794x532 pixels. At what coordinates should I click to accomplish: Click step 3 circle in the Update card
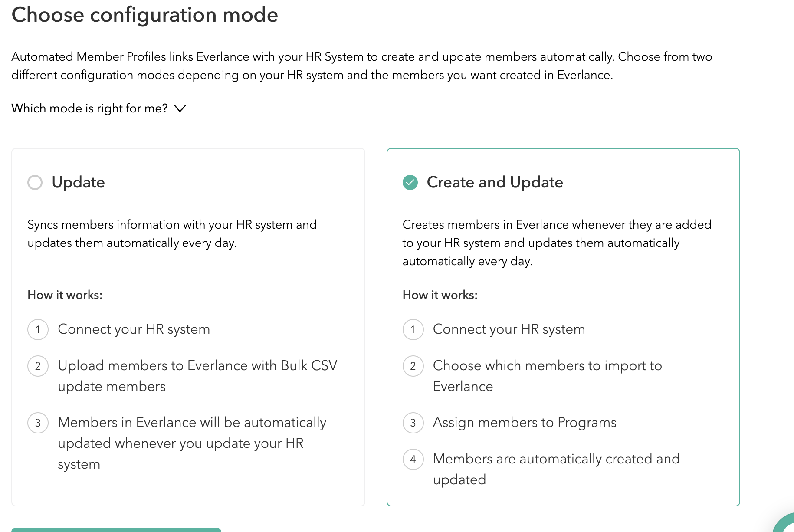38,423
